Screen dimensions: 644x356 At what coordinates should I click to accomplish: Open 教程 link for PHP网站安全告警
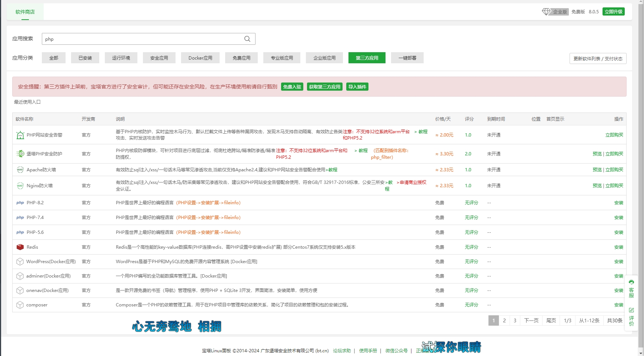point(421,132)
